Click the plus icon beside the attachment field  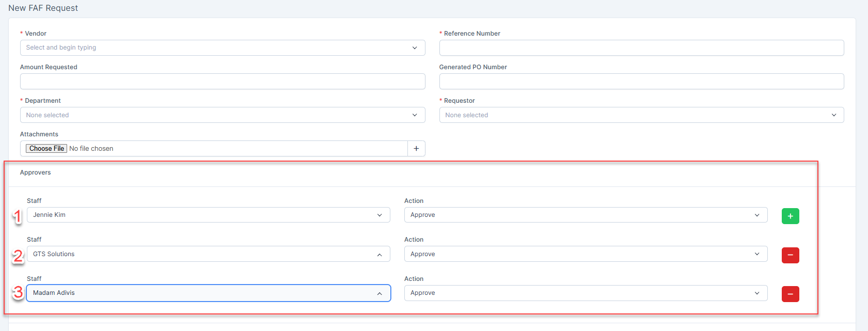[416, 149]
